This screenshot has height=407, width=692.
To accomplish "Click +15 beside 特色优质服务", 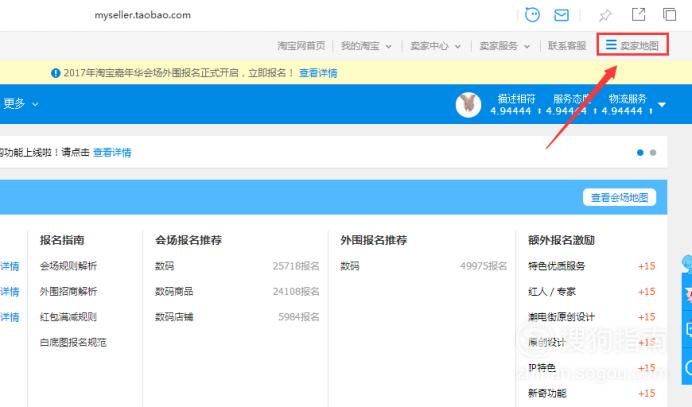I will point(647,266).
